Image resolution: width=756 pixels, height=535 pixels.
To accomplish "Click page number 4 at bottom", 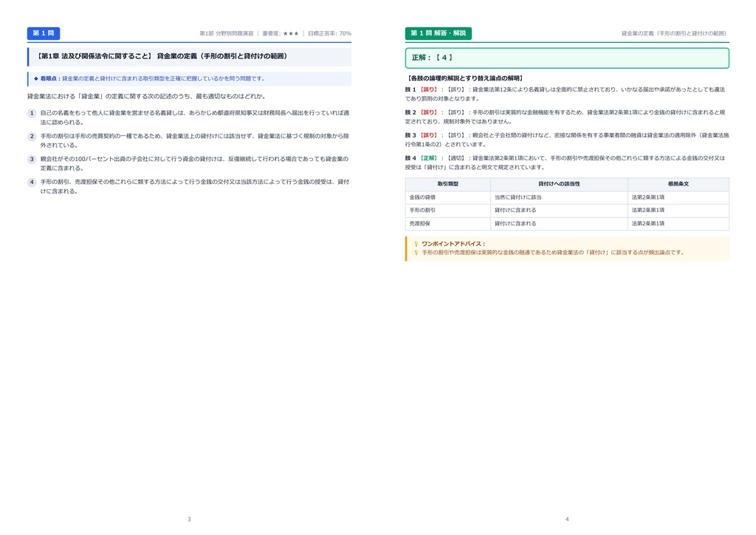I will (567, 519).
